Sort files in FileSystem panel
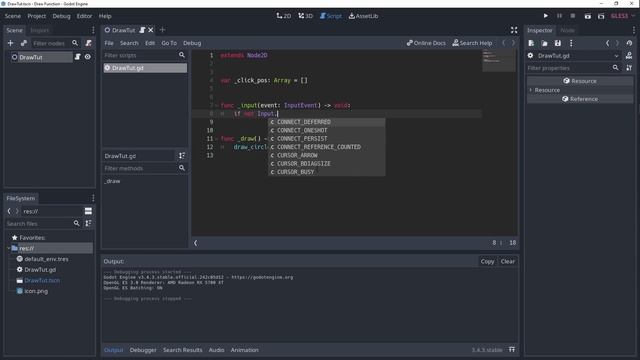Screen dimensions: 640x360 coord(88,223)
